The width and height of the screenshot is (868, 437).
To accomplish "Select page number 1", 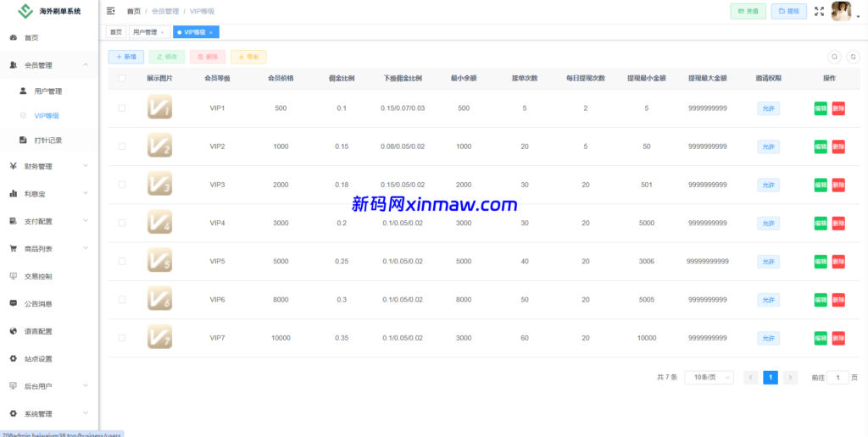I will pyautogui.click(x=770, y=377).
